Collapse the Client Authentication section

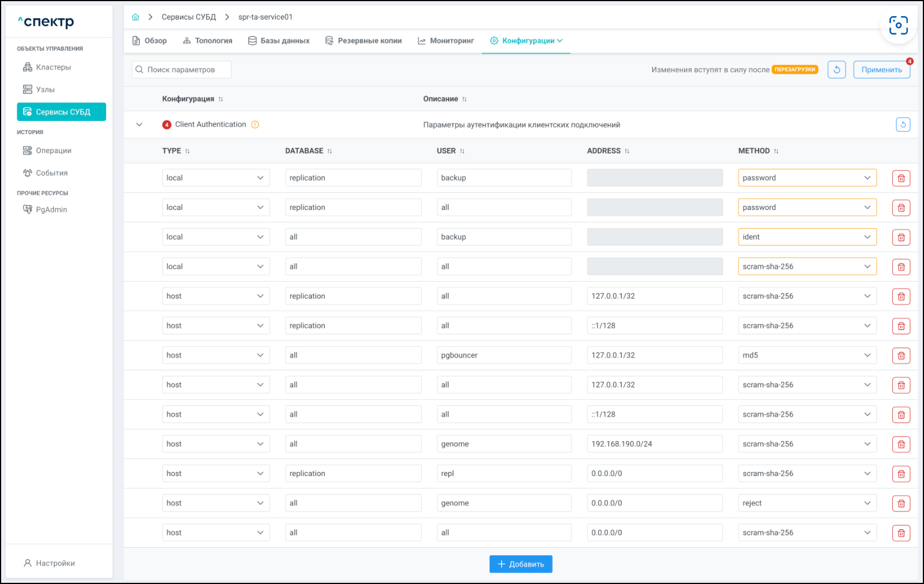pos(139,124)
